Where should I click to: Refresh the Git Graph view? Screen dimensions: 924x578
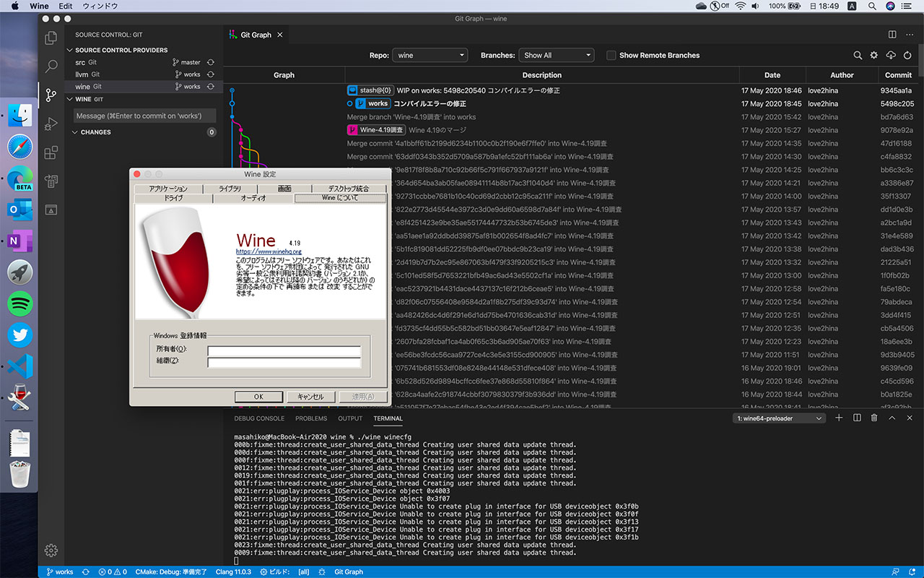(x=907, y=55)
